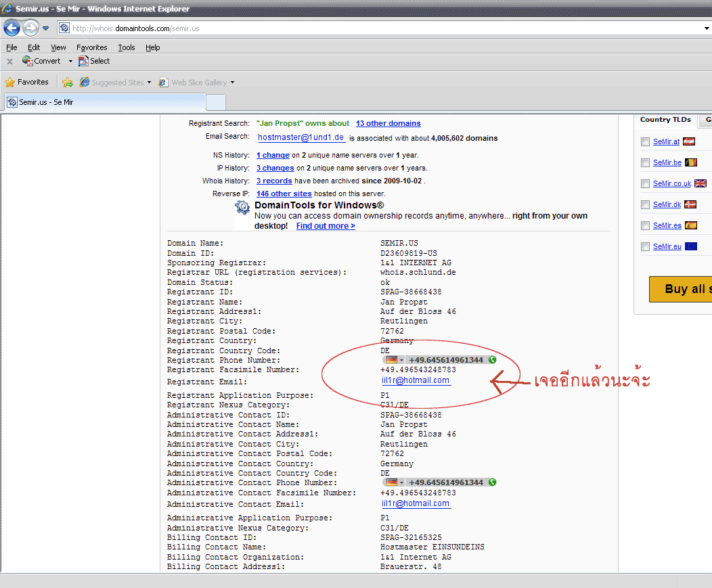Expand the address bar history dropdown

[x=707, y=28]
